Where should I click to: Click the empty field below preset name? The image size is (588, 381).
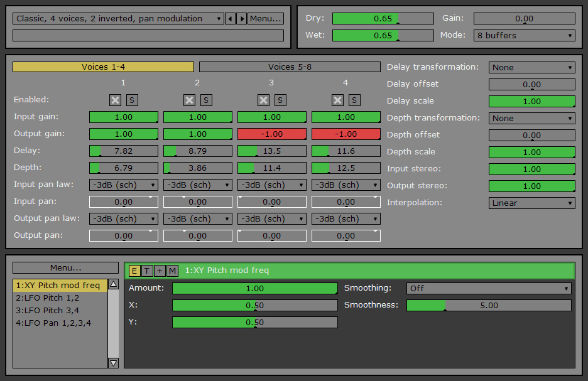[148, 36]
